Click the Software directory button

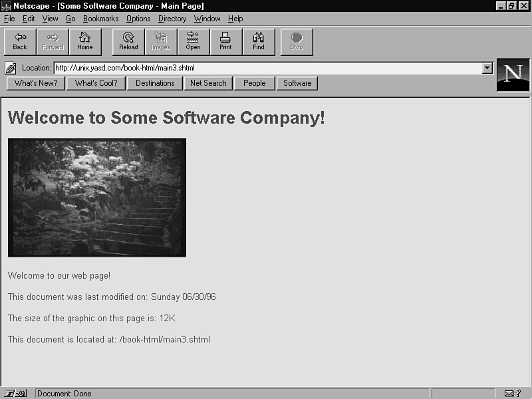[x=297, y=83]
